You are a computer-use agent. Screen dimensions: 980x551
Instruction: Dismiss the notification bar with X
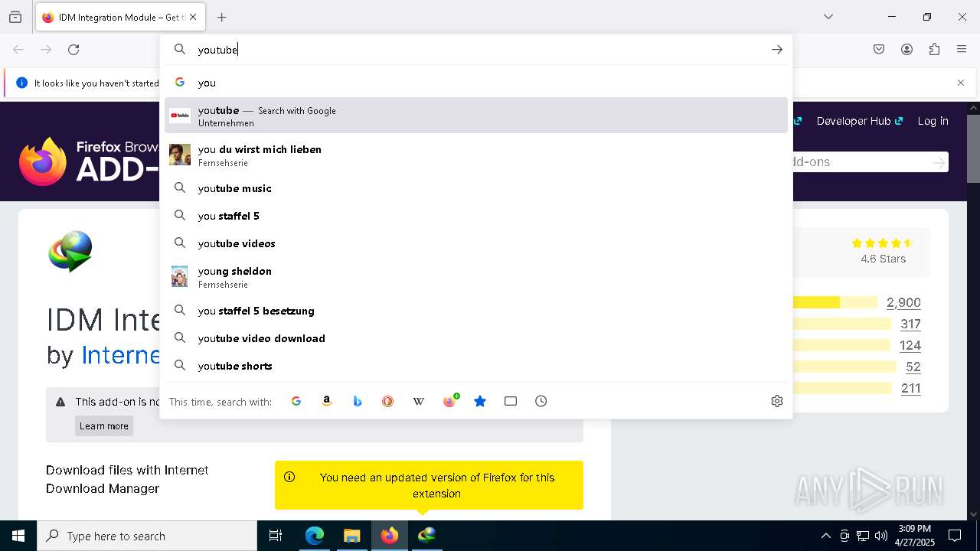(x=961, y=83)
